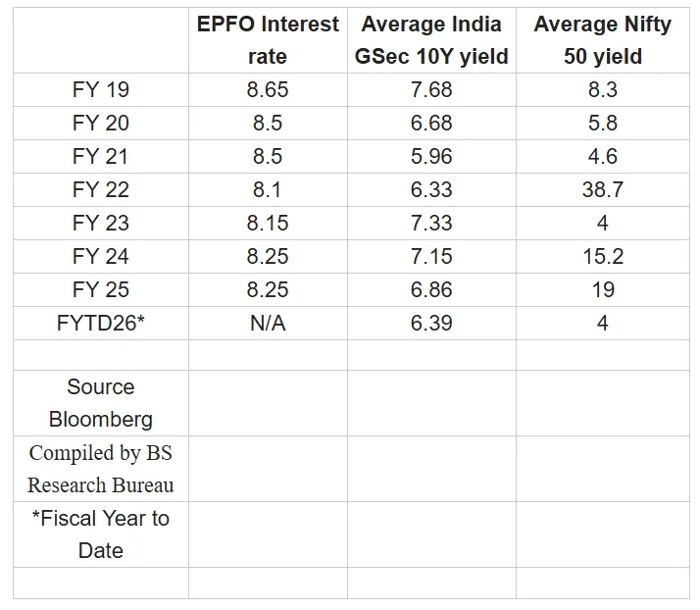Click the Source Bloomberg cell
This screenshot has height=610, width=700.
[100, 403]
